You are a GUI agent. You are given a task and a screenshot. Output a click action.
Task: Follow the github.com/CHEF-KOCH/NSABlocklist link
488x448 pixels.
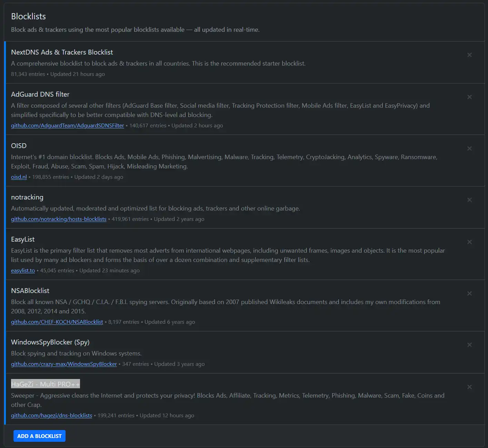coord(57,322)
